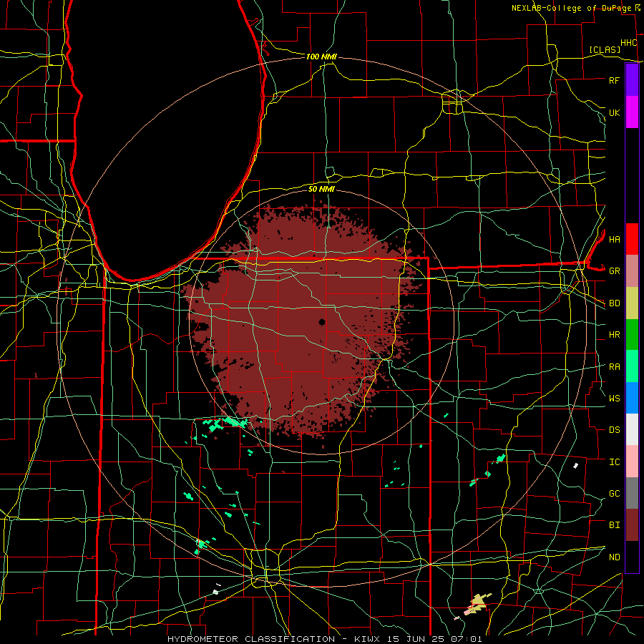Click the "RA" legend label
Viewport: 644px width, 644px height.
point(614,366)
